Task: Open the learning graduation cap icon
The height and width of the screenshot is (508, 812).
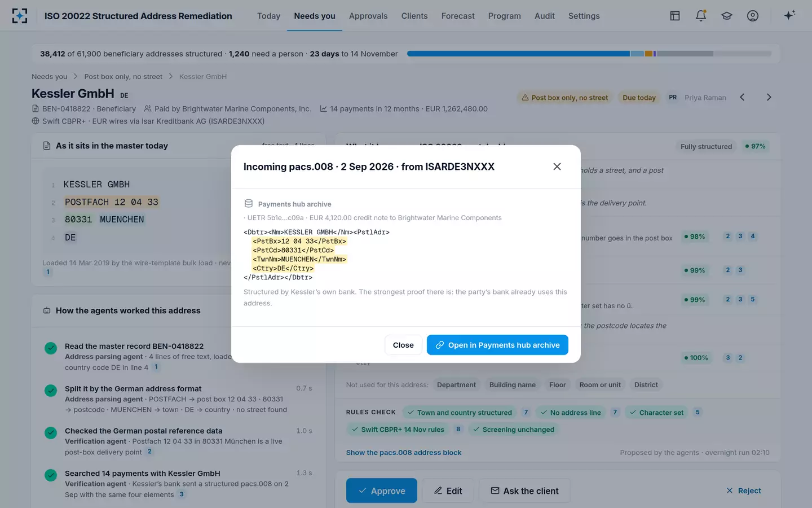Action: 727,16
